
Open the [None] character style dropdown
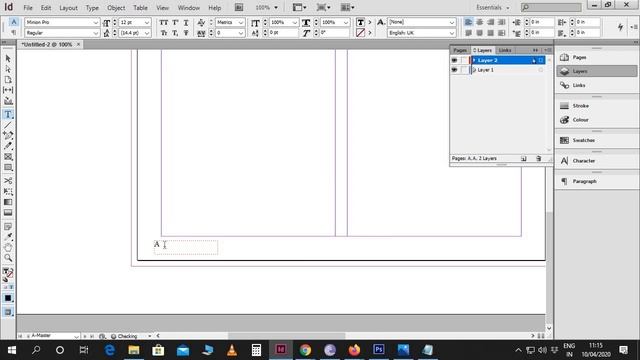click(451, 22)
